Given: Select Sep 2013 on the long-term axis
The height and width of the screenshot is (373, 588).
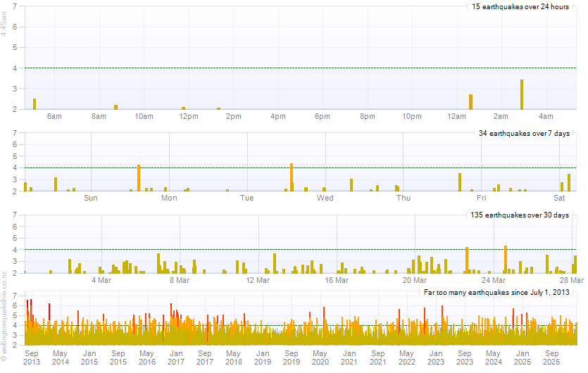Looking at the screenshot, I should click(32, 358).
